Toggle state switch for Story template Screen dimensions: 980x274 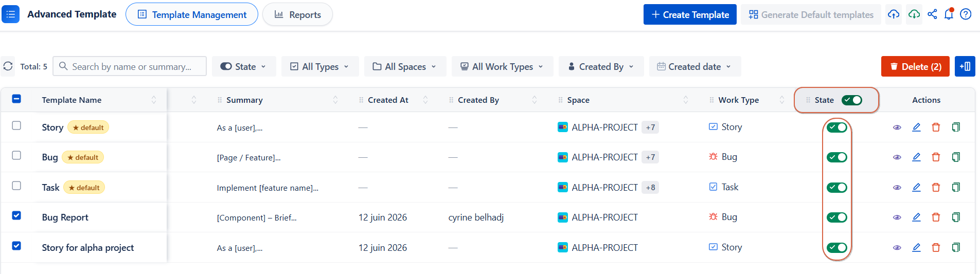point(837,127)
